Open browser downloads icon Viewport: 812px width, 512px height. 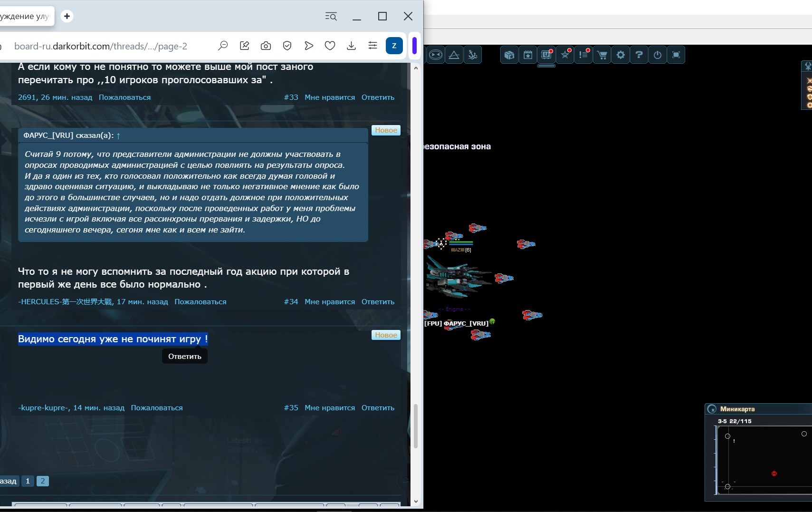point(351,46)
